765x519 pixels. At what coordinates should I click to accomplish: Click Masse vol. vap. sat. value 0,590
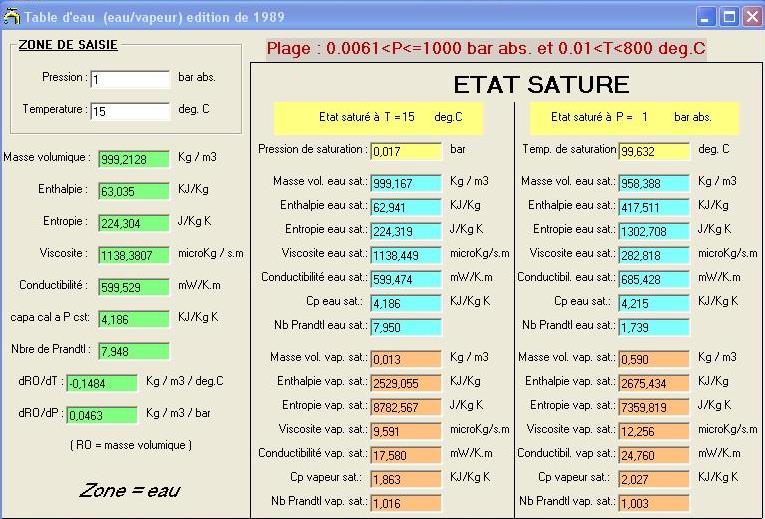tap(654, 359)
